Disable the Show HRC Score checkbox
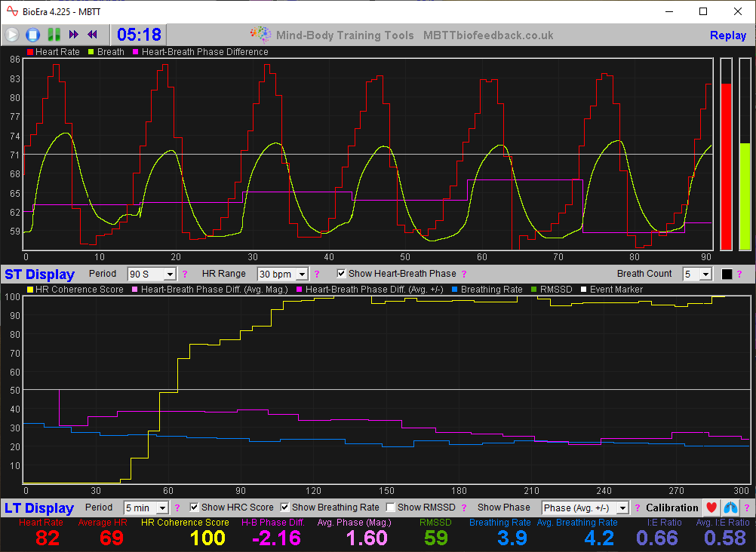 [194, 507]
